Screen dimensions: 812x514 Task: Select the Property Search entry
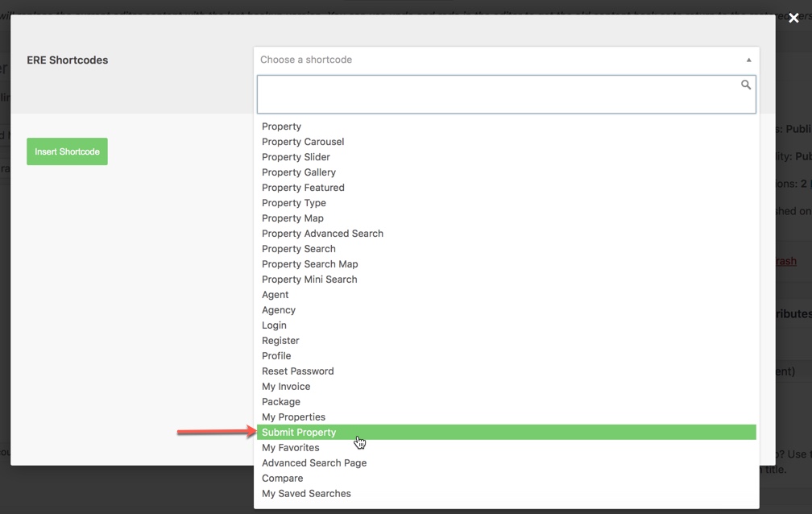coord(507,249)
